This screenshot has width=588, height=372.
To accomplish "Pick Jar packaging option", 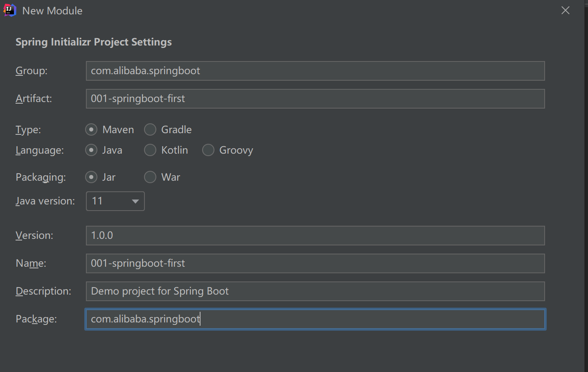I will pos(91,177).
